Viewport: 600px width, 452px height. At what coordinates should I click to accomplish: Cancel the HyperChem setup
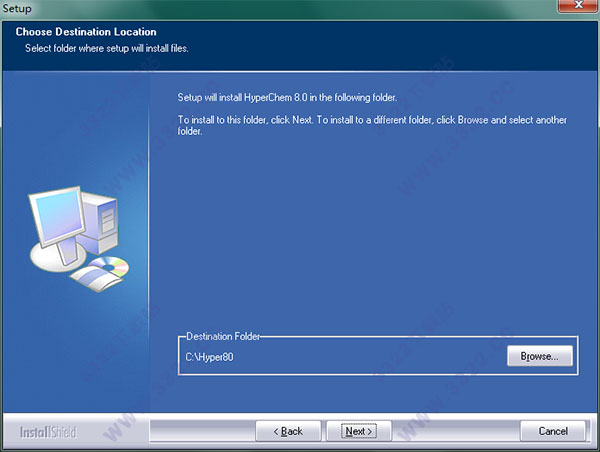tap(553, 431)
